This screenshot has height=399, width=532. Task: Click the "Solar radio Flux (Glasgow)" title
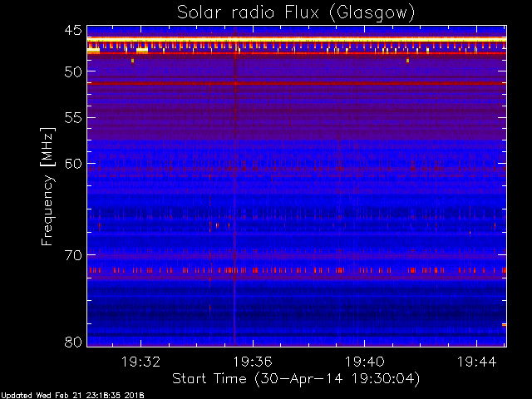[x=296, y=13]
